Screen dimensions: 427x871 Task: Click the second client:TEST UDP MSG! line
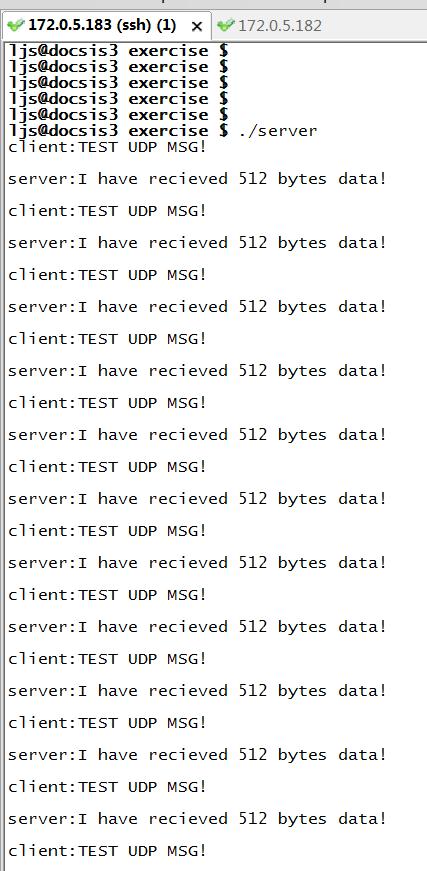point(107,211)
